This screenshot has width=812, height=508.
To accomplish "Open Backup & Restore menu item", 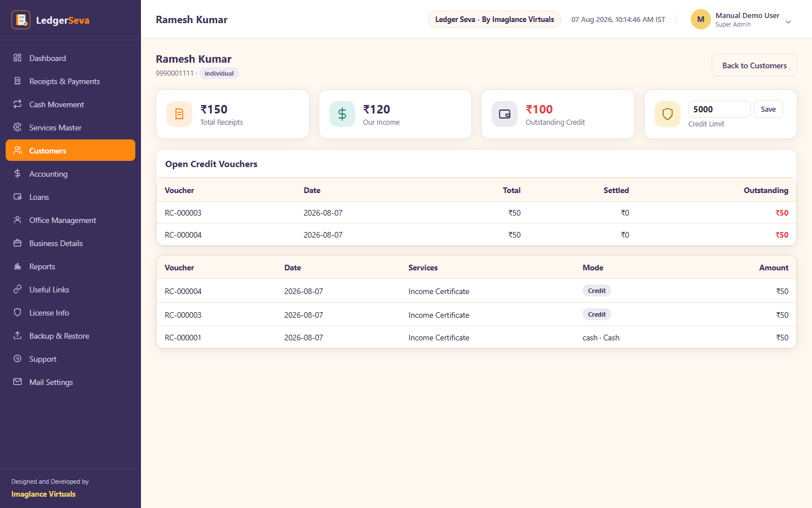I will coord(70,335).
